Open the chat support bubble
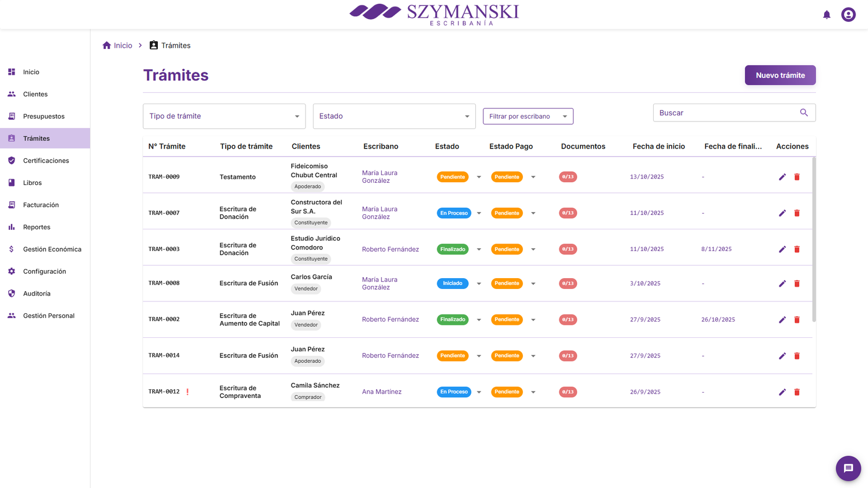 click(x=848, y=468)
